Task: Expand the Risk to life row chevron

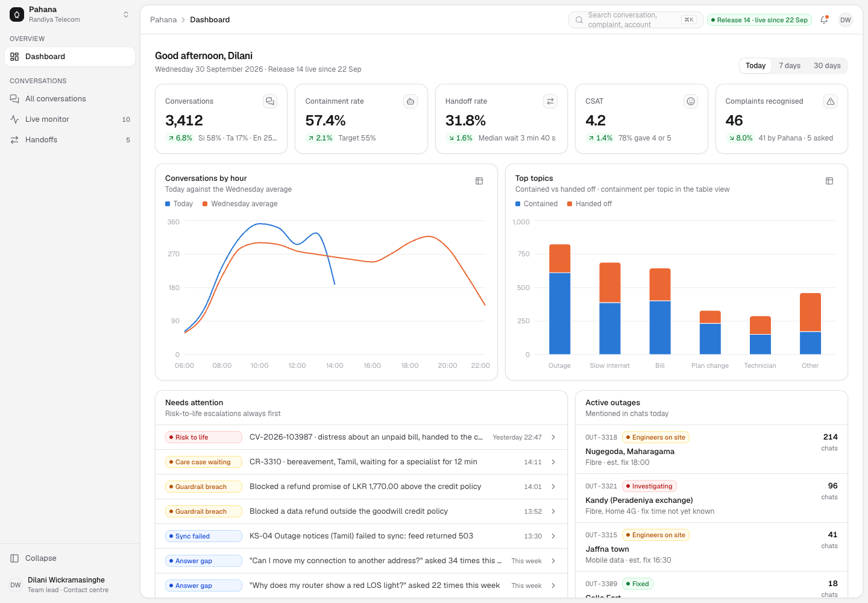Action: pos(553,437)
